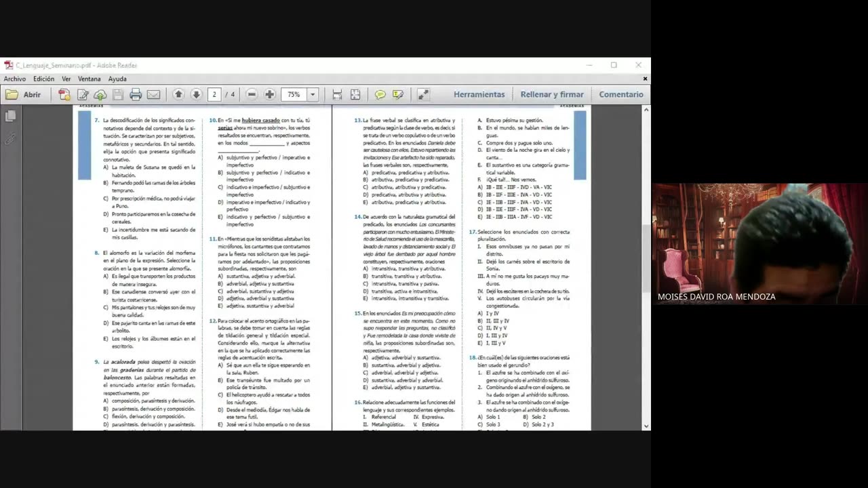Click the underlined word 'serias'
Viewport: 868px width, 488px height.
click(x=225, y=127)
